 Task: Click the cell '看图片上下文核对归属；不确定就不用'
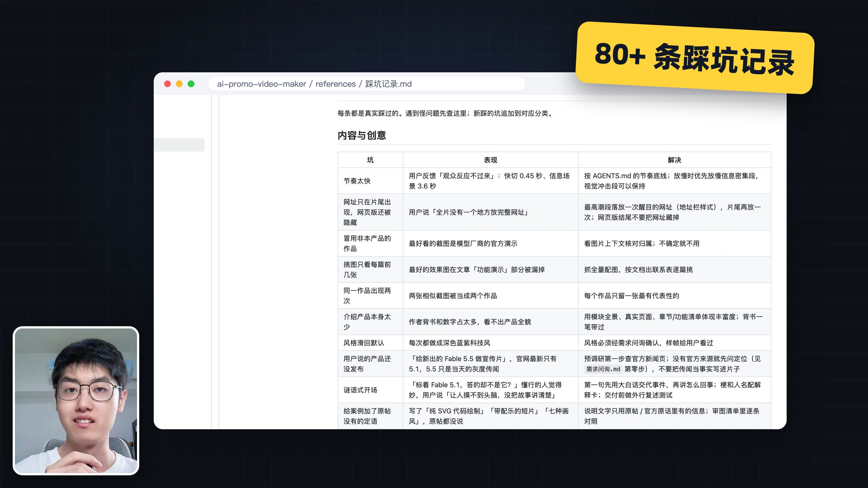point(675,243)
